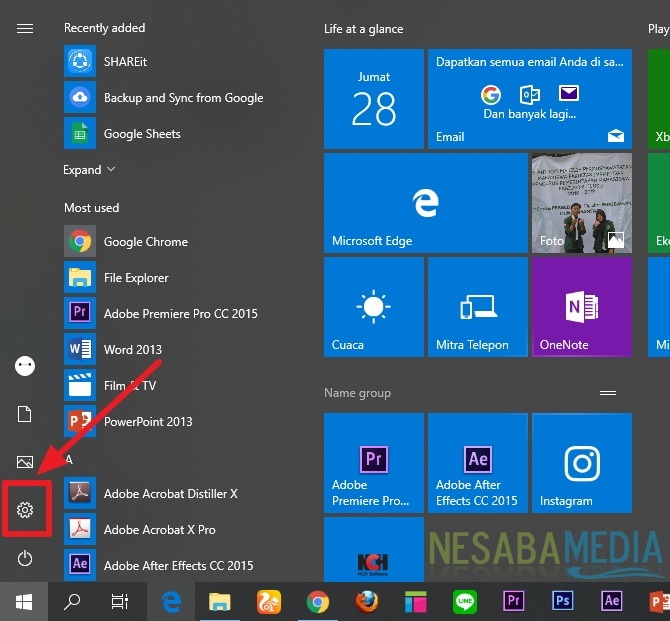Launch Google Chrome from Most used
The height and width of the screenshot is (621, 670).
click(171, 241)
